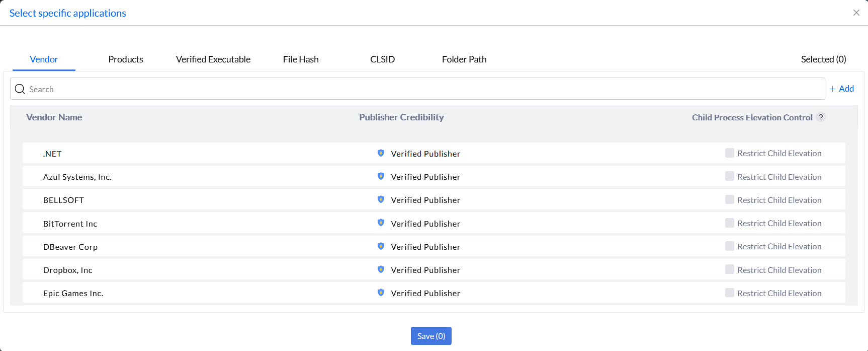Click the shield icon in Azul Systems row
Image resolution: width=868 pixels, height=351 pixels.
tap(381, 176)
